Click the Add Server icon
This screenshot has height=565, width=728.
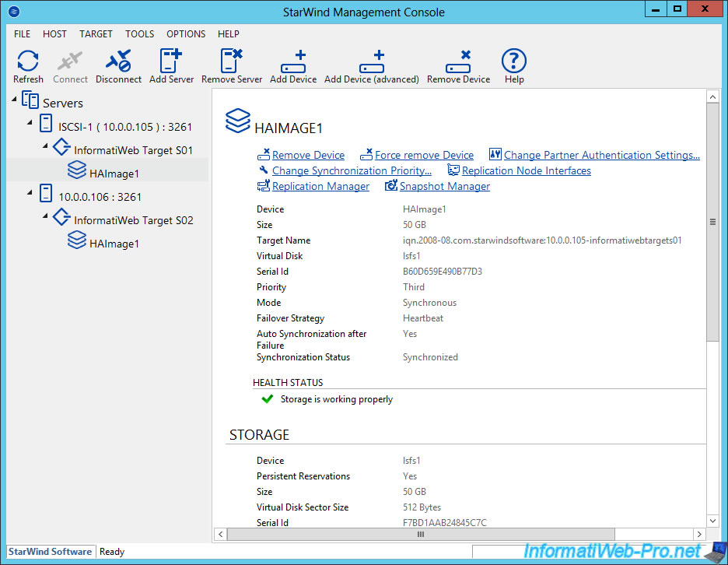[x=171, y=62]
